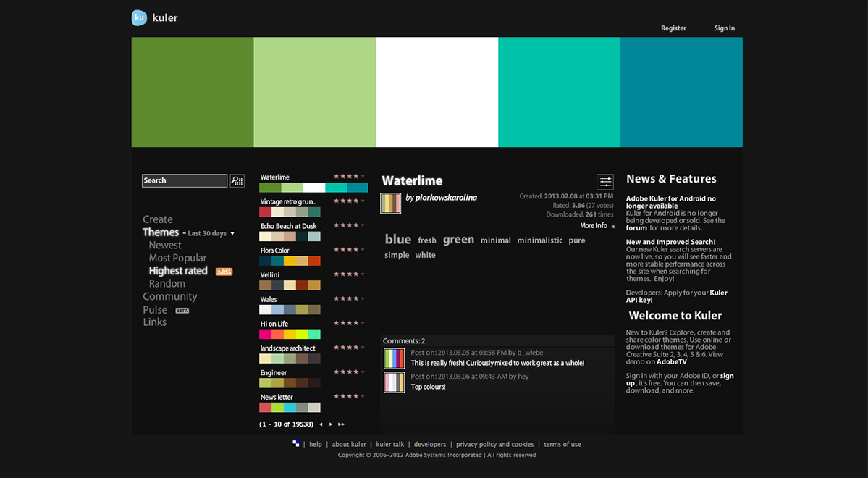Go to previous page arrow in theme list

pyautogui.click(x=321, y=424)
